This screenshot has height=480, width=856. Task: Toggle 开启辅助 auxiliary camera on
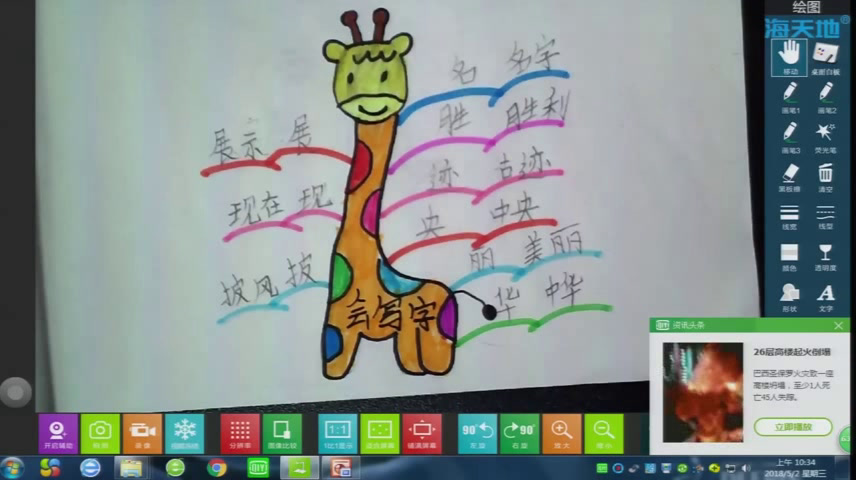pyautogui.click(x=58, y=432)
